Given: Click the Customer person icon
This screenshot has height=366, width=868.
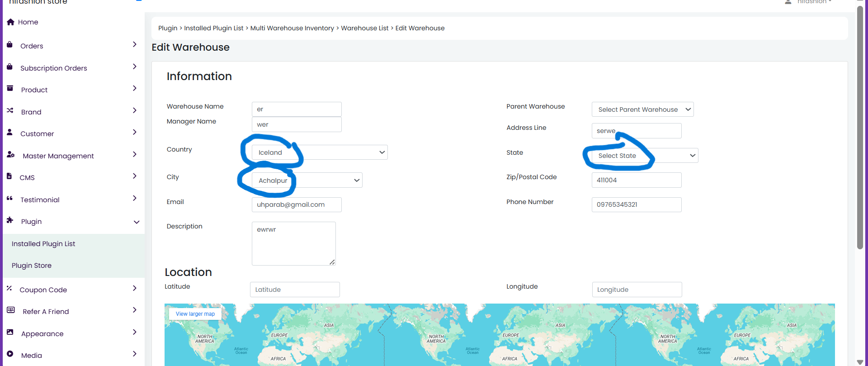Looking at the screenshot, I should coord(9,132).
